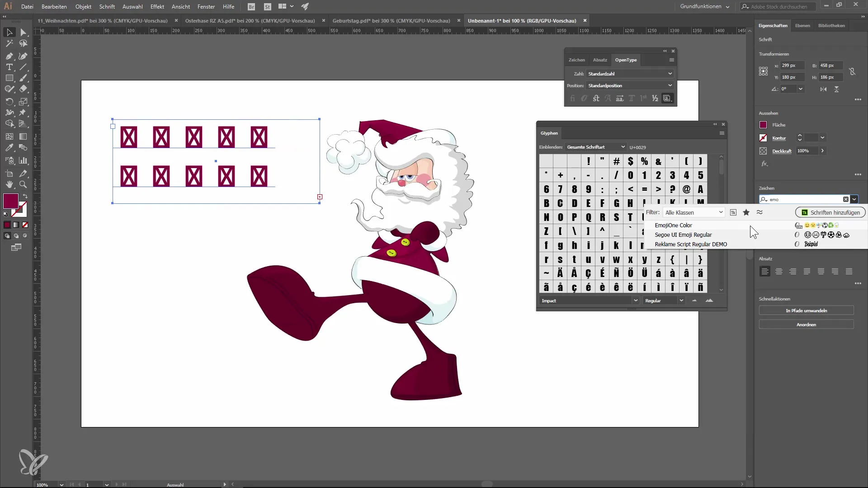Select the Shape Builder tool
This screenshot has height=488, width=868.
pos(9,123)
